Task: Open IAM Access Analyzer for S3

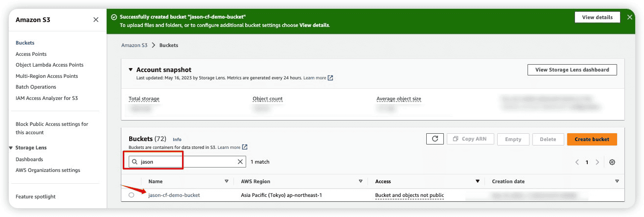Action: click(46, 98)
